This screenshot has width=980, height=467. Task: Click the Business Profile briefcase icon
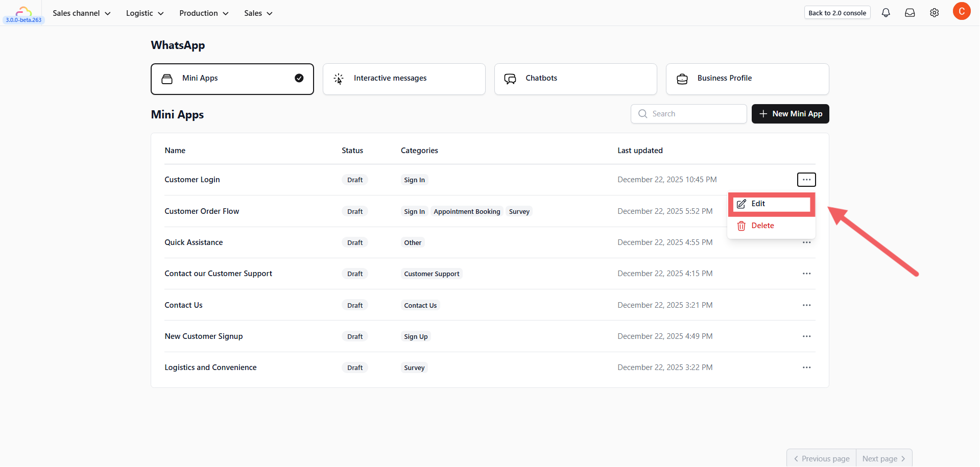pos(682,79)
